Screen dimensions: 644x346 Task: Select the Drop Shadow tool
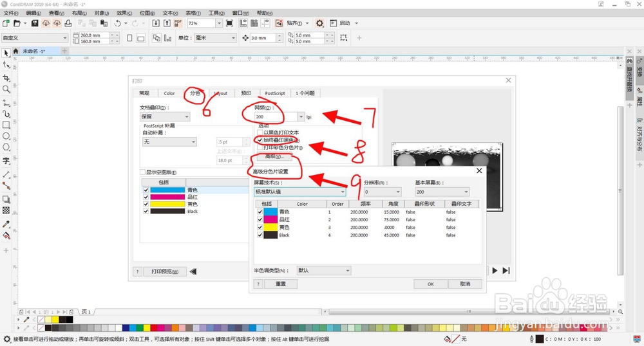[6, 199]
